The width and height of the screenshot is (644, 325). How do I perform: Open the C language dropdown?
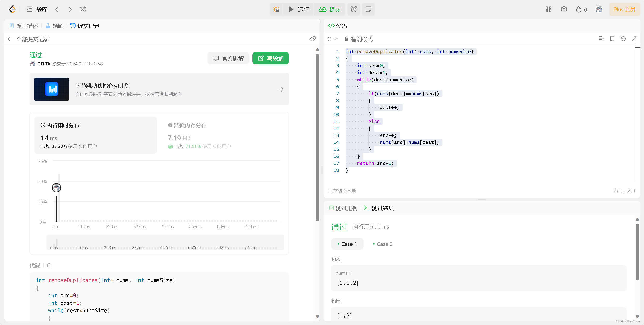(332, 39)
